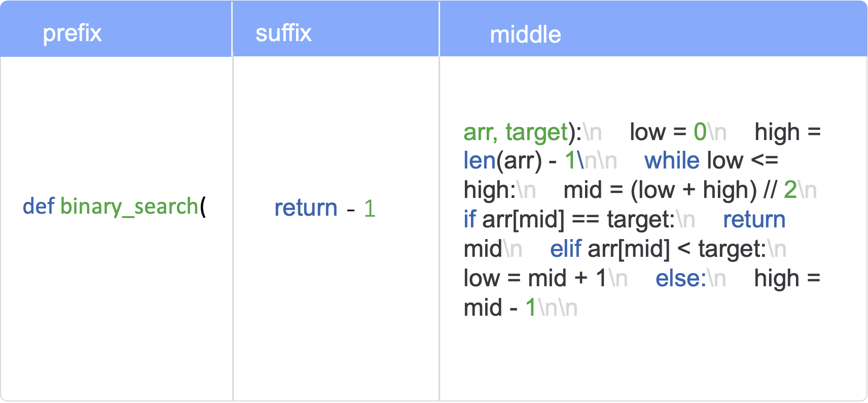
Task: Click arr, target parameters text
Action: tap(516, 132)
